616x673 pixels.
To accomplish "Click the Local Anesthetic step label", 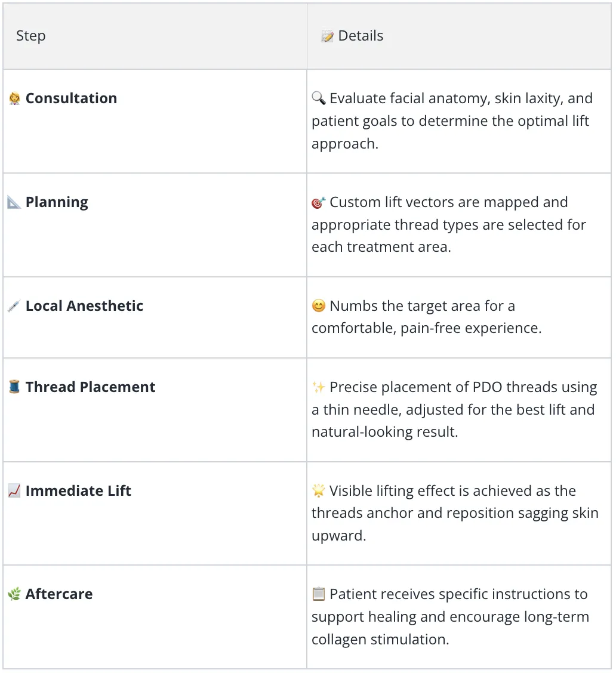I will pyautogui.click(x=84, y=305).
